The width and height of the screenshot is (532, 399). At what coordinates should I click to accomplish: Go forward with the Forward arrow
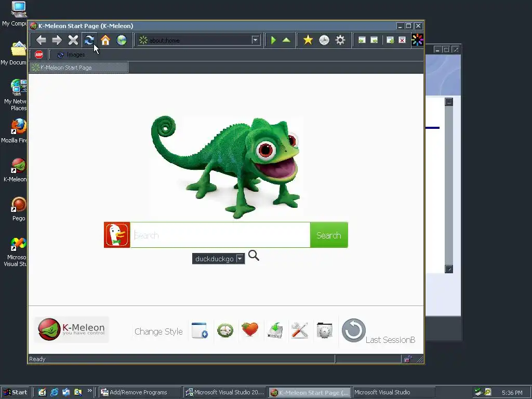tap(57, 40)
